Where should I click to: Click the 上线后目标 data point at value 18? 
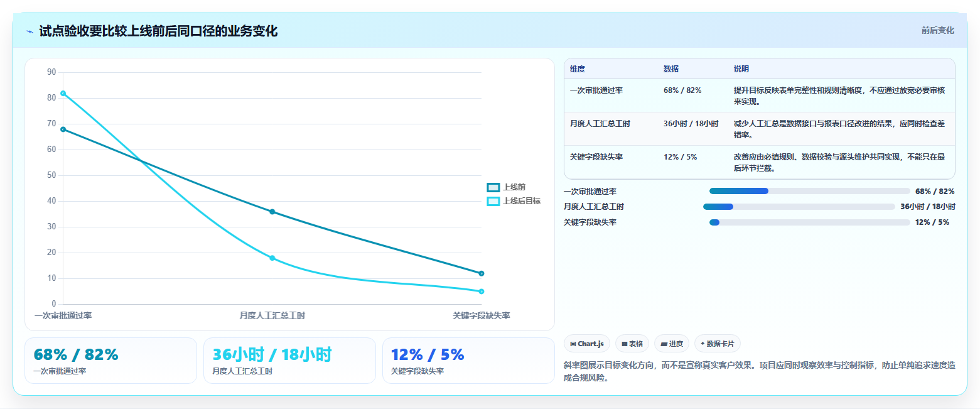(272, 258)
